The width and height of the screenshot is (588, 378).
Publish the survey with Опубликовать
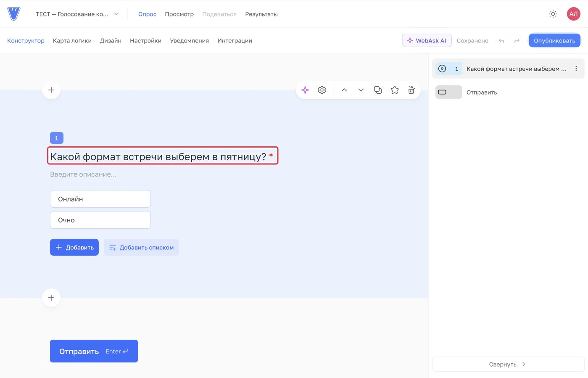coord(554,40)
